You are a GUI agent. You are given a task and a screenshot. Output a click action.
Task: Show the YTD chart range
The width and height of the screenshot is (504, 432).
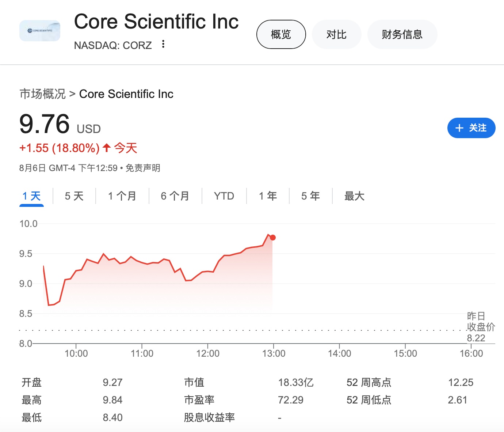(x=224, y=196)
